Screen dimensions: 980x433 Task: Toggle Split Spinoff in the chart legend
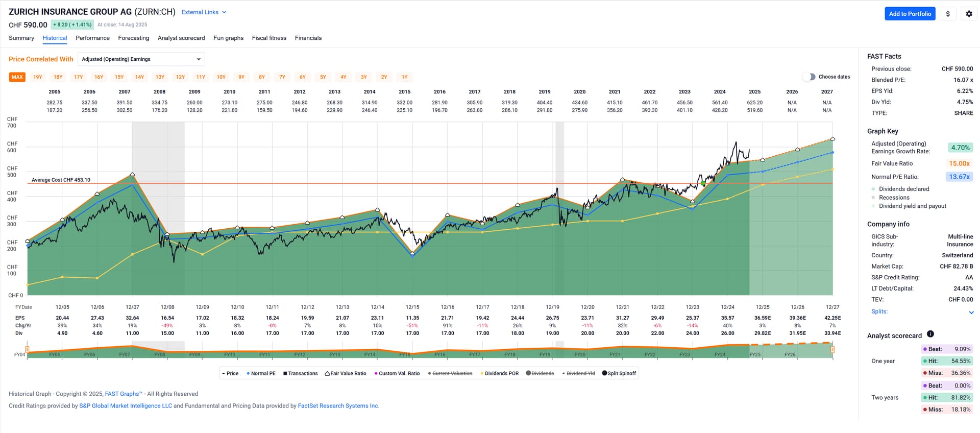click(x=619, y=373)
